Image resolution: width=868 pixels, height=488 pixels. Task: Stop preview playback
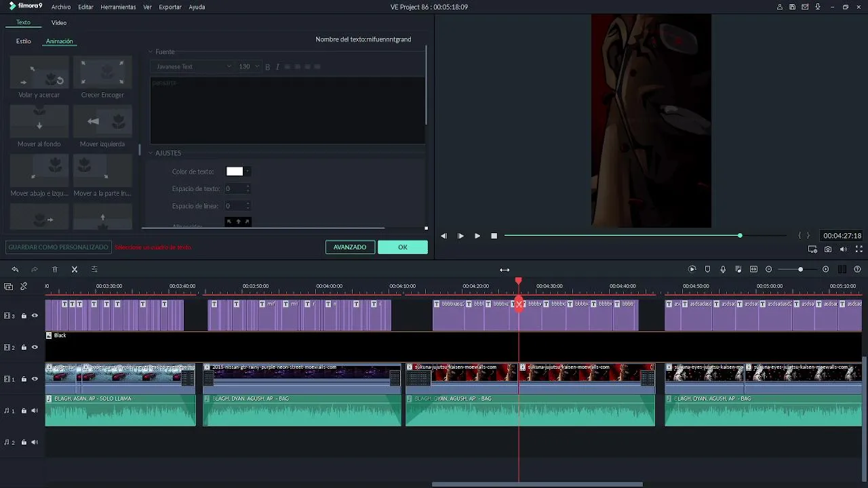[x=494, y=236]
